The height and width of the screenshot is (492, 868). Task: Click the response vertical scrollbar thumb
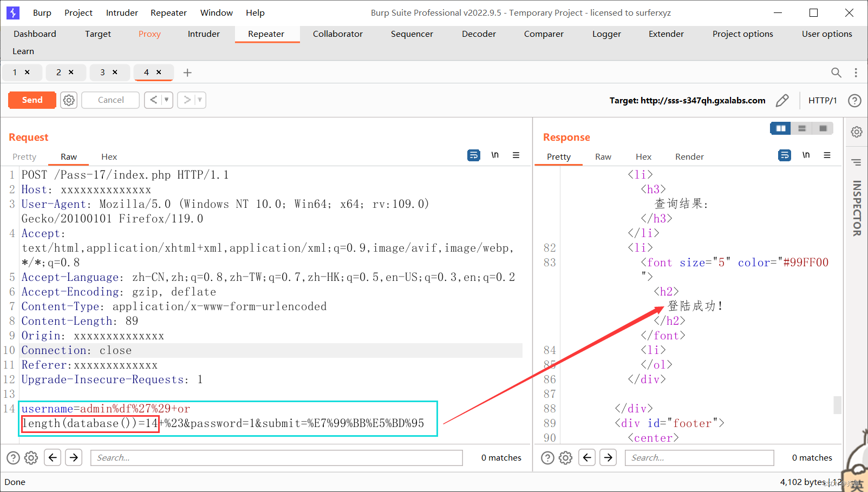pos(837,405)
